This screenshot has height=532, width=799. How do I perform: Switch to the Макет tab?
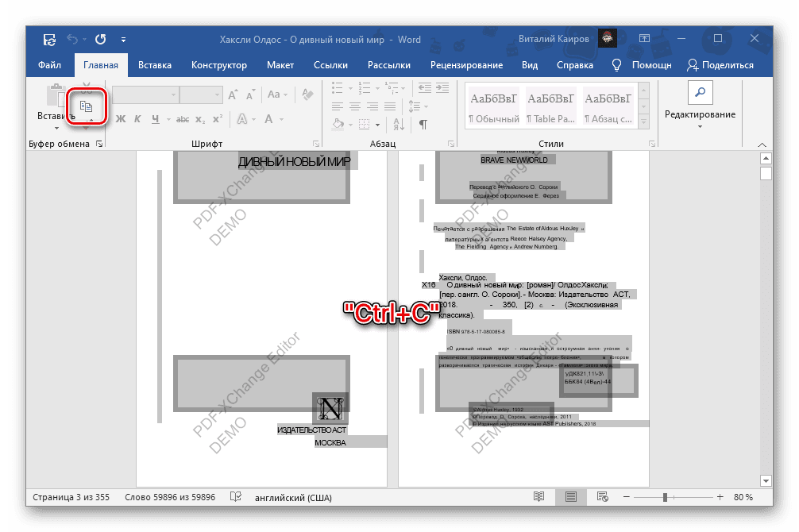click(280, 65)
